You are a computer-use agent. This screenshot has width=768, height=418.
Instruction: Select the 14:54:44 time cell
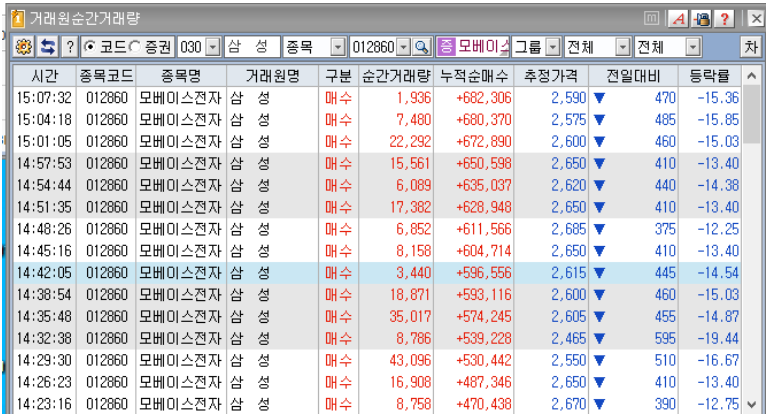44,185
